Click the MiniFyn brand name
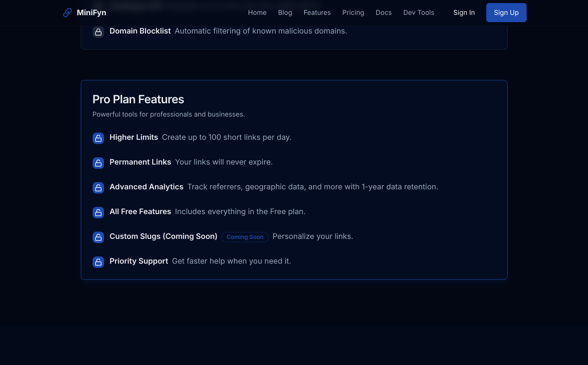This screenshot has height=365, width=588. click(91, 13)
